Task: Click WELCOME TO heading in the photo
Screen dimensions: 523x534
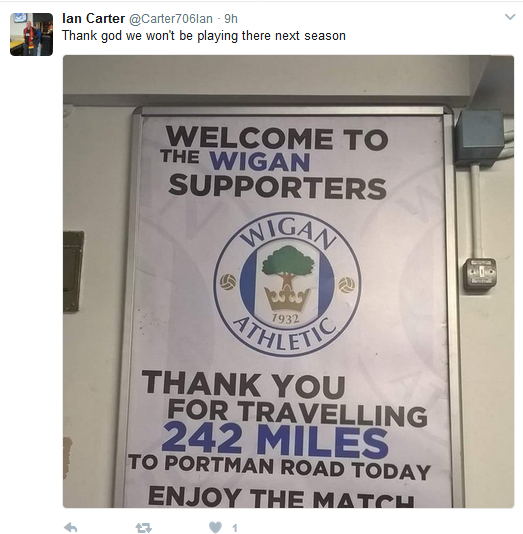Action: point(276,137)
